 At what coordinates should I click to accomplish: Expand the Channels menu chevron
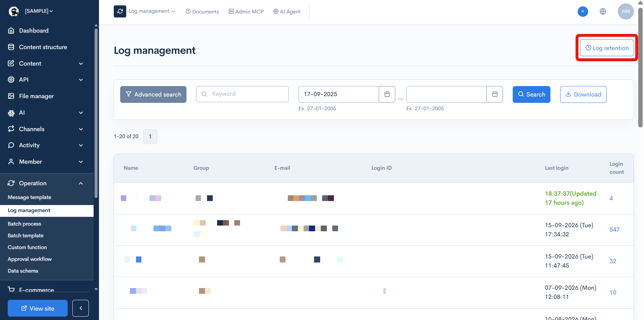pyautogui.click(x=81, y=129)
